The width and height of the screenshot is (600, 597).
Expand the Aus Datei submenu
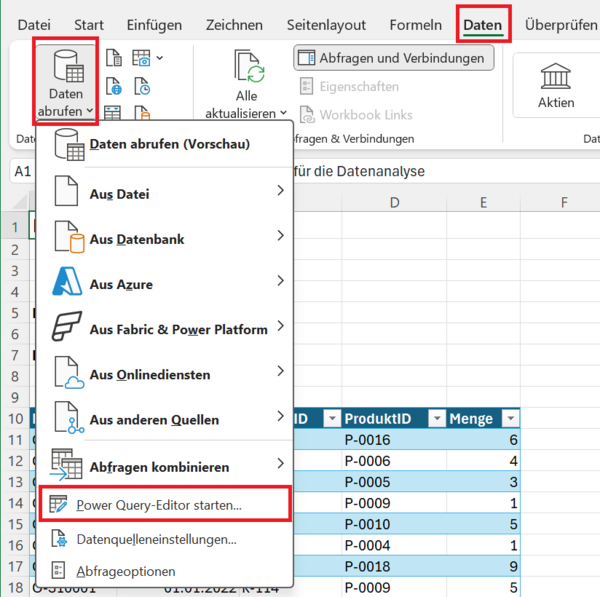[x=280, y=193]
